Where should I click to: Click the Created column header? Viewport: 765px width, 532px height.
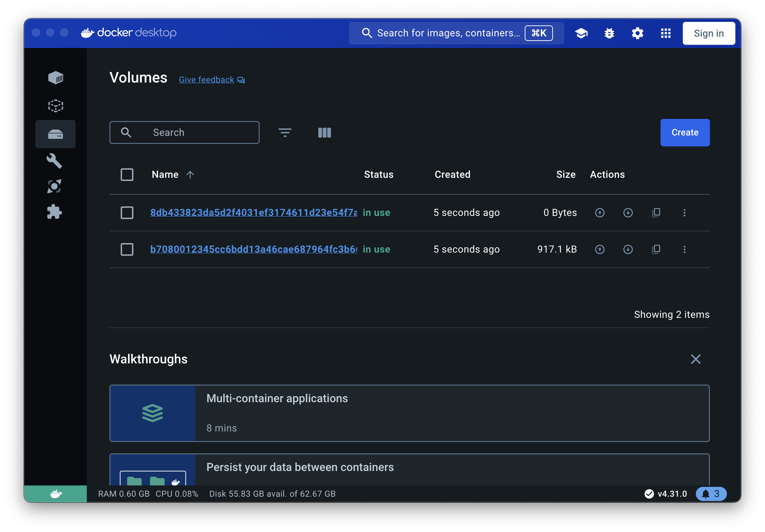point(452,175)
